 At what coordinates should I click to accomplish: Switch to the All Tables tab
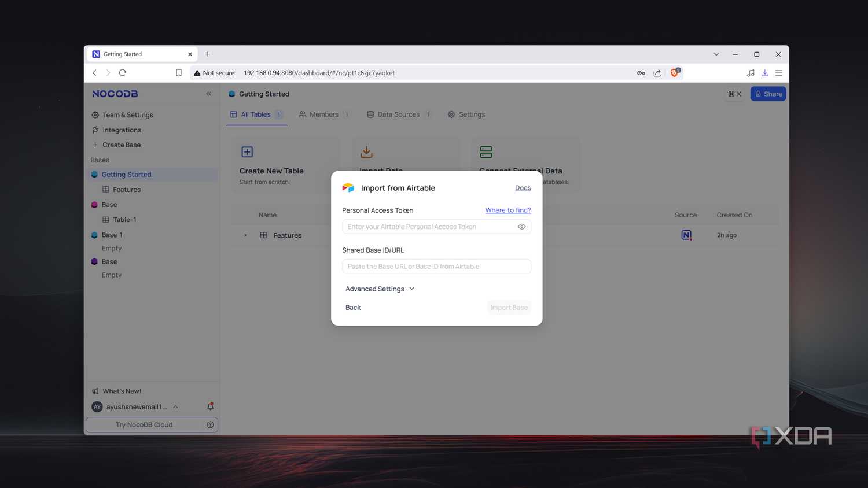pyautogui.click(x=256, y=114)
